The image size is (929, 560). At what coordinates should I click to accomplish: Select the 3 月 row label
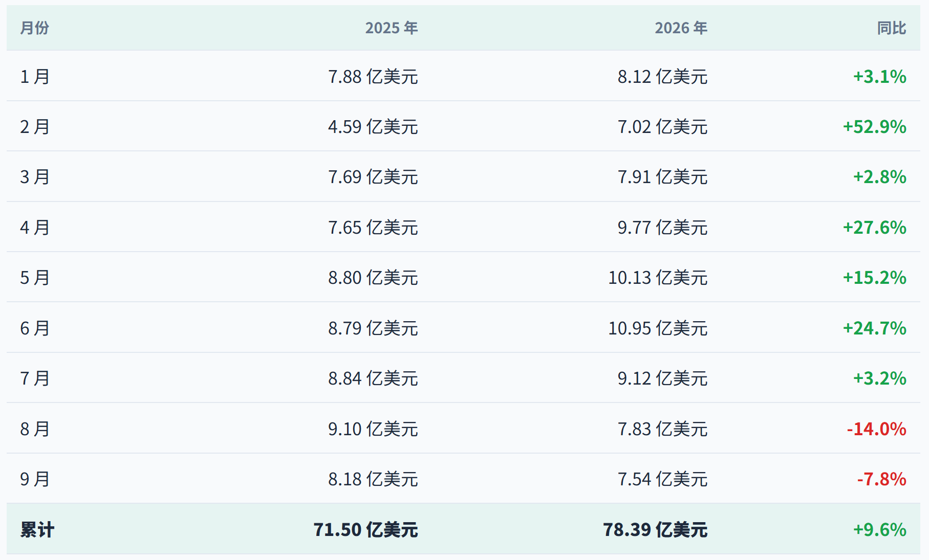(35, 177)
